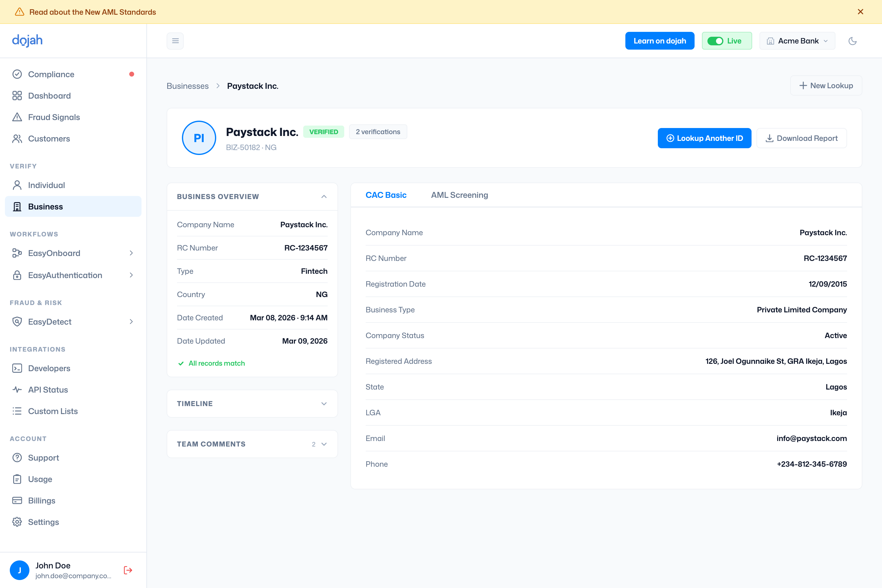Switch to dark mode with the moon icon
The height and width of the screenshot is (588, 882).
(x=852, y=41)
